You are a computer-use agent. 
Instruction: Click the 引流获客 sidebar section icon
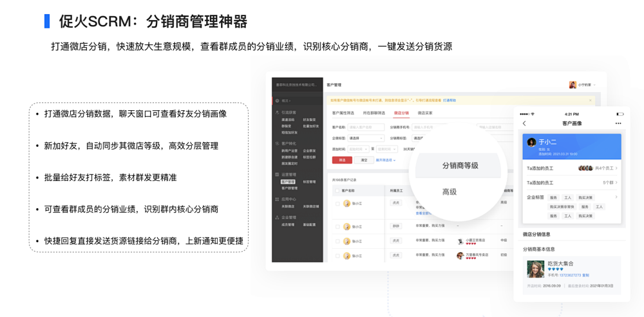click(277, 112)
